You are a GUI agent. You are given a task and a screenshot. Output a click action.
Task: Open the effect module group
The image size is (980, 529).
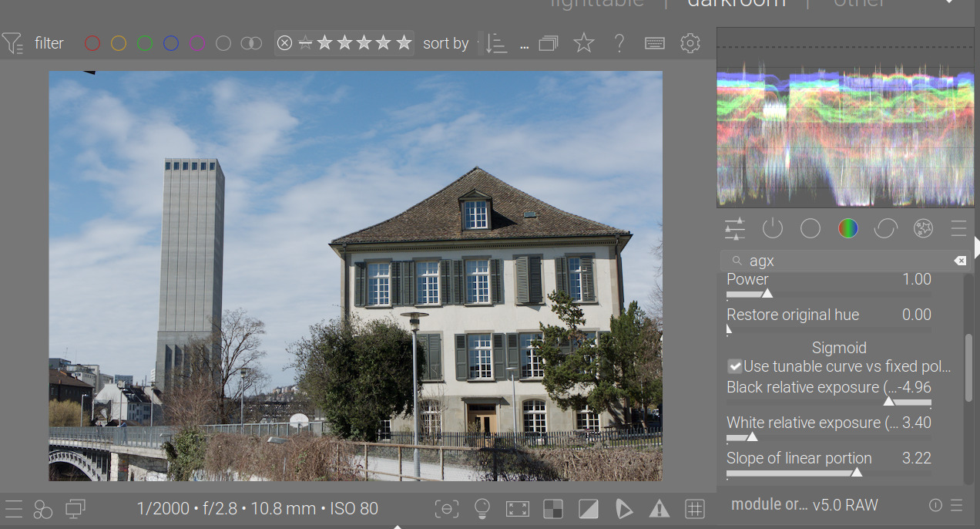click(923, 228)
